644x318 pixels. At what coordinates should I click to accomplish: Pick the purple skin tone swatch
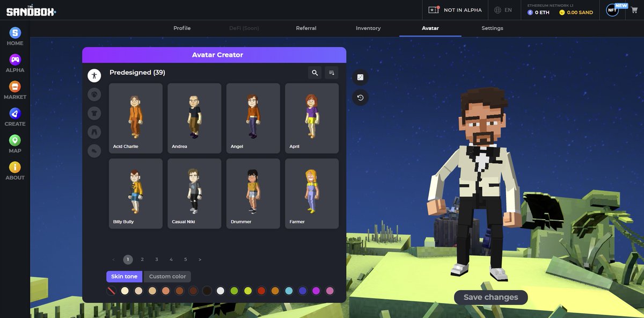[316, 291]
